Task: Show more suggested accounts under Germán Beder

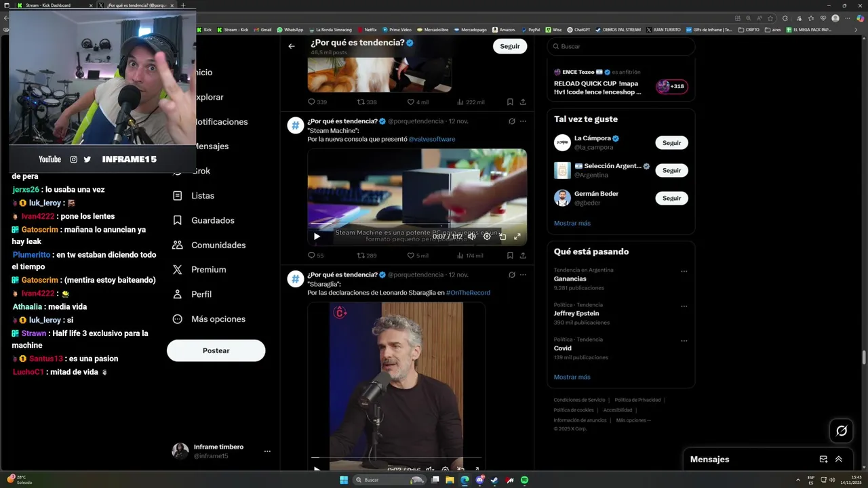Action: (572, 223)
